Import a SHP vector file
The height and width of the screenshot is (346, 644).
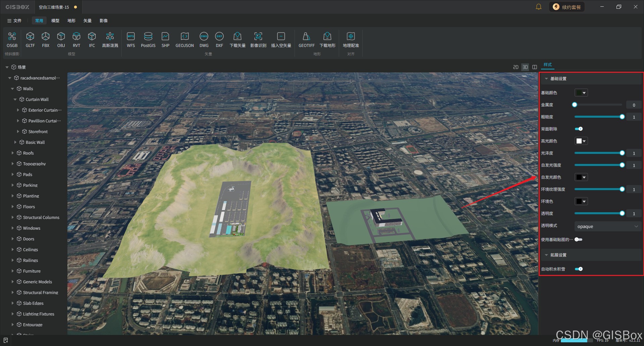click(x=165, y=40)
